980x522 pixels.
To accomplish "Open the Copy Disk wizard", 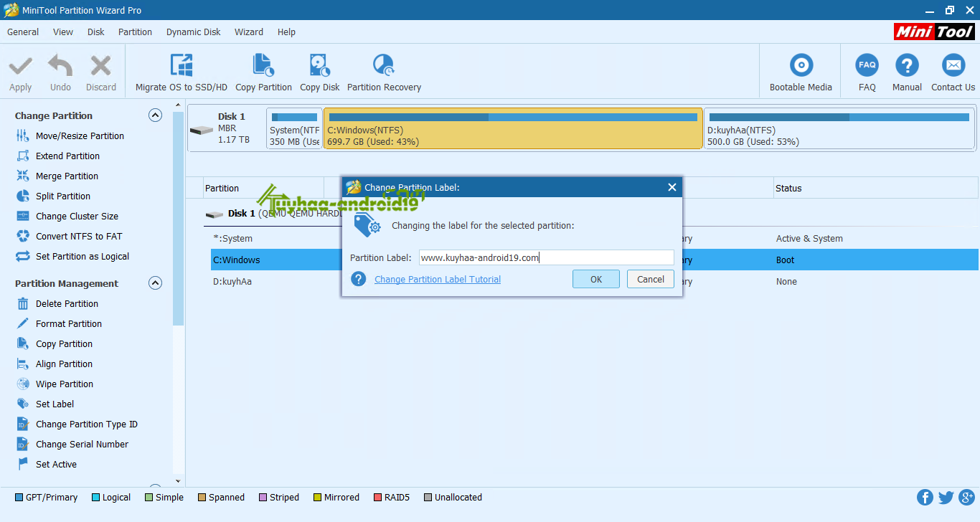I will [320, 72].
